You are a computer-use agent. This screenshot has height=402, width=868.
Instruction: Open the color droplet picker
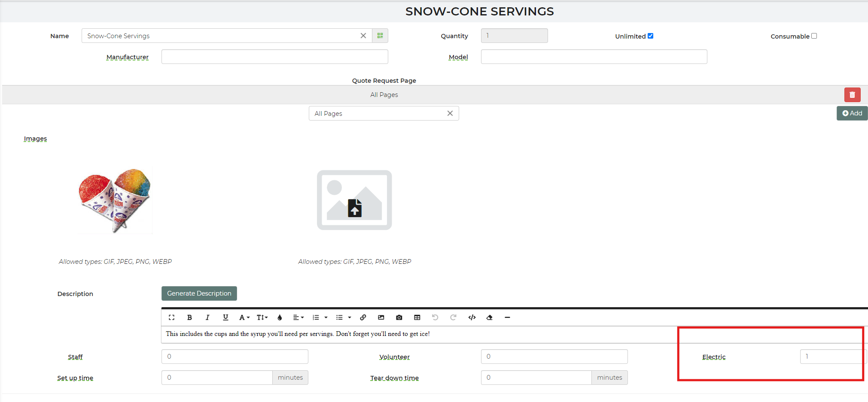point(280,317)
